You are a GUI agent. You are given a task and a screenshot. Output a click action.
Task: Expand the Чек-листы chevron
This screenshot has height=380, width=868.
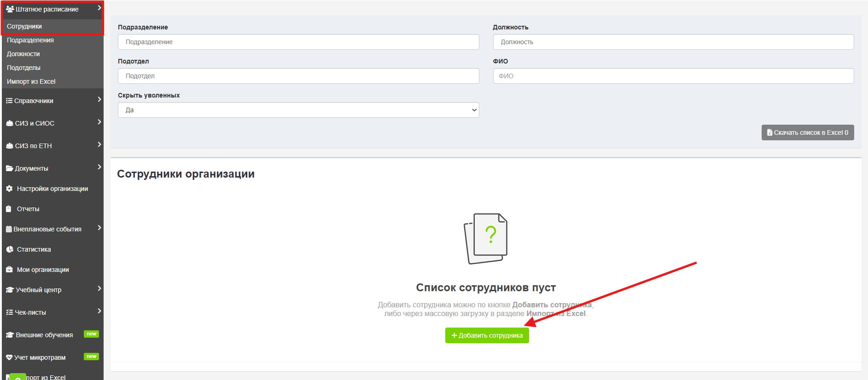99,311
